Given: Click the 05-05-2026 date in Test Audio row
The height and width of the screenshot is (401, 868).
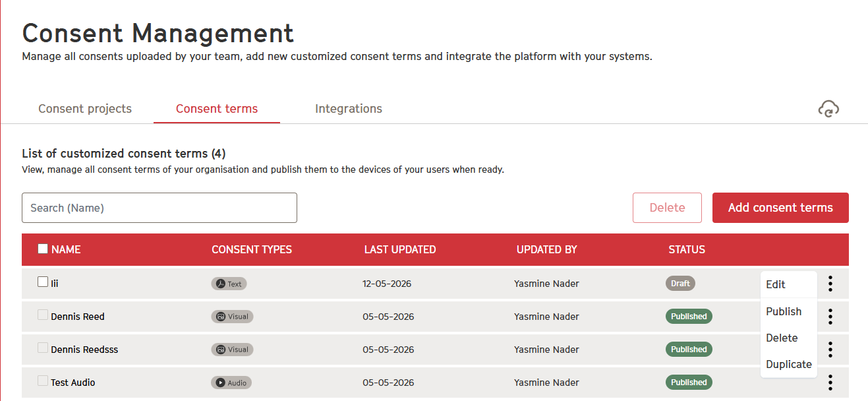Looking at the screenshot, I should point(388,383).
